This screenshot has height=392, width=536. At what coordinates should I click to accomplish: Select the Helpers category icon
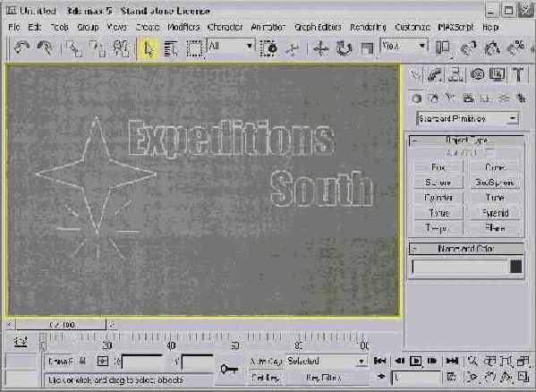click(485, 98)
